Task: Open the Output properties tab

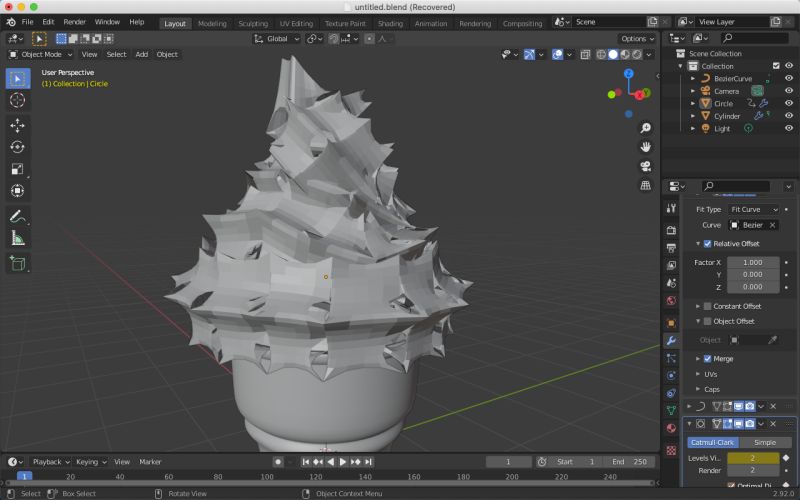Action: 671,248
